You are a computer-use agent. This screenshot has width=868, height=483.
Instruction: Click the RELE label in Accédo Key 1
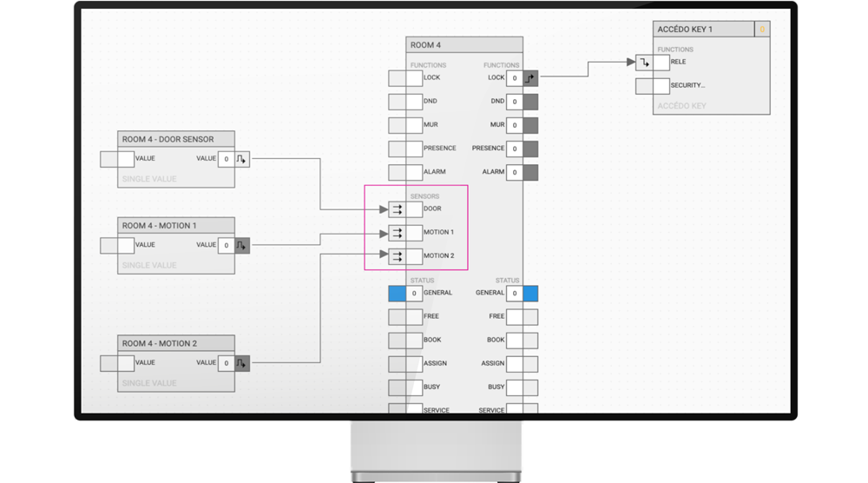[678, 62]
